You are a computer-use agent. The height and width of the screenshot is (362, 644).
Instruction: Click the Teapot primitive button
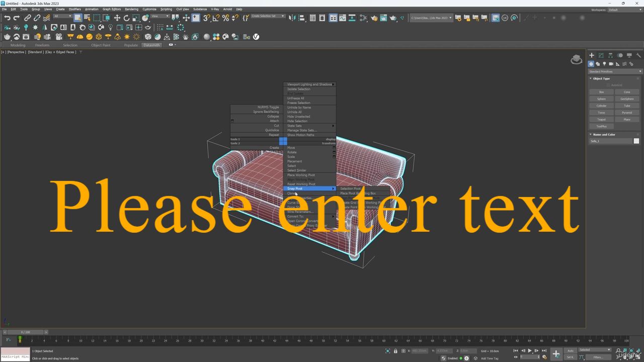(601, 120)
